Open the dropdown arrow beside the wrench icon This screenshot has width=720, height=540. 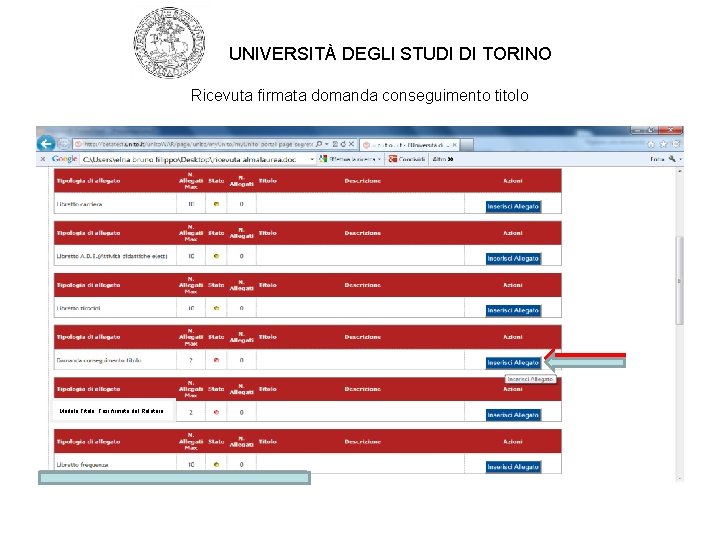(680, 159)
